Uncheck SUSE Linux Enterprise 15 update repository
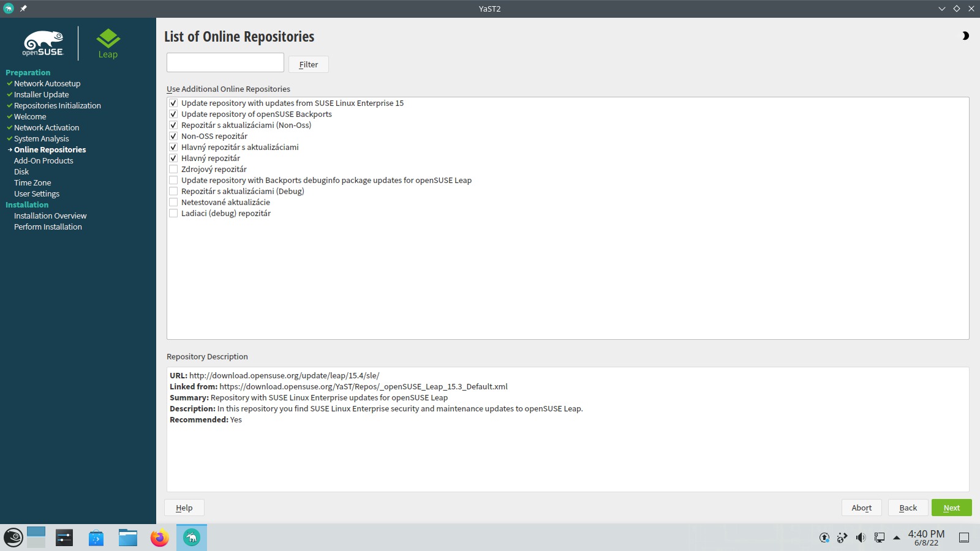Viewport: 980px width, 551px height. [173, 103]
